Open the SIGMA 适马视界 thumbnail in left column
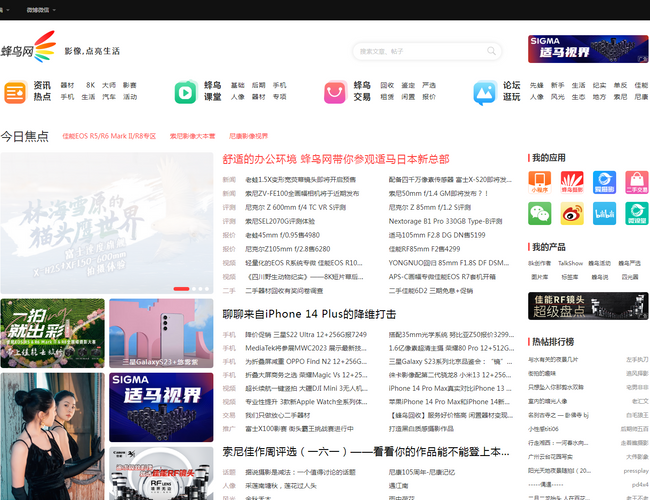 click(161, 407)
